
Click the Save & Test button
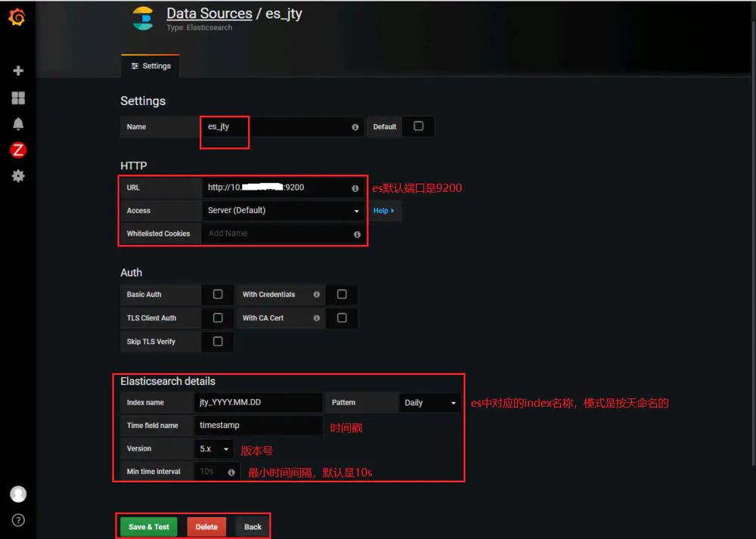(148, 527)
